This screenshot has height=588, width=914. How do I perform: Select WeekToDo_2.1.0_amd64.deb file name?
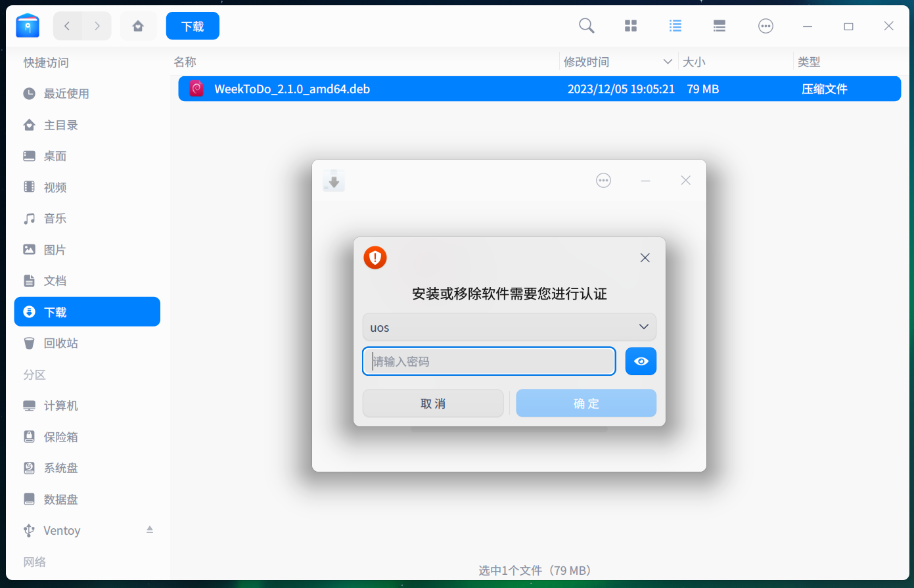click(292, 89)
